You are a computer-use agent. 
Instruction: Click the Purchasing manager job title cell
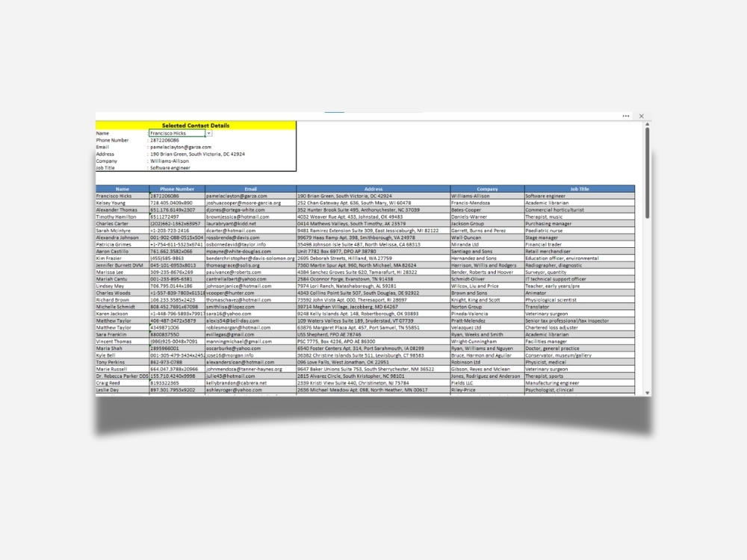tap(580, 224)
